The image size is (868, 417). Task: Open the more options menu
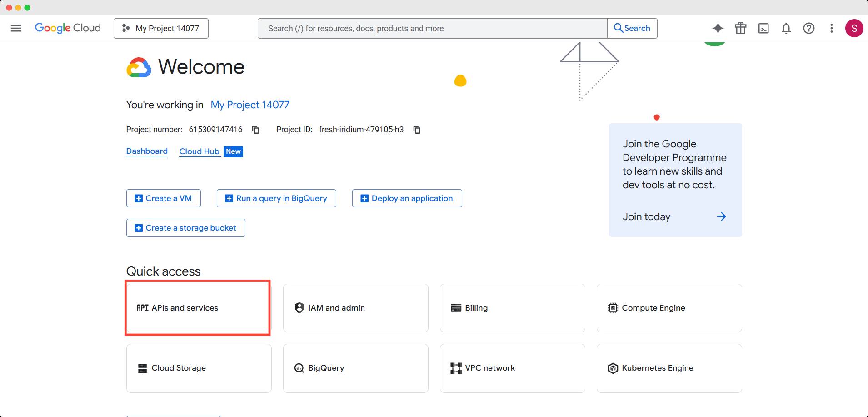tap(831, 28)
